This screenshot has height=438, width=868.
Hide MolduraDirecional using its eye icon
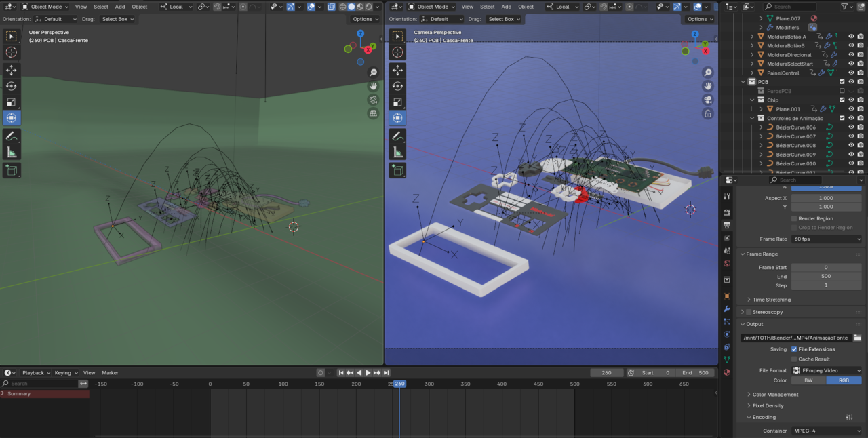(851, 54)
